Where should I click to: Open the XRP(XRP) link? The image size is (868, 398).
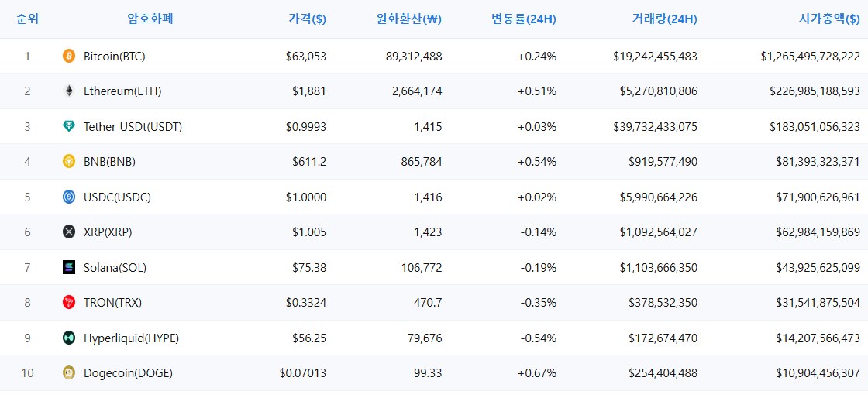coord(108,232)
